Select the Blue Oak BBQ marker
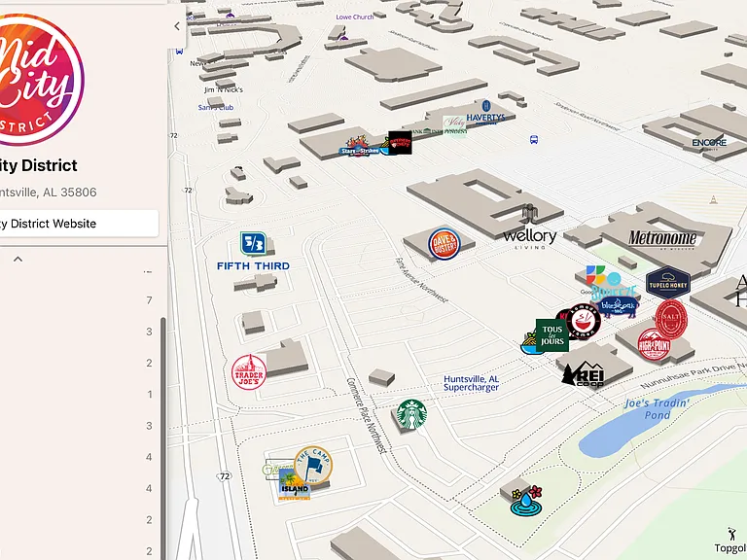The height and width of the screenshot is (560, 747). coord(618,307)
